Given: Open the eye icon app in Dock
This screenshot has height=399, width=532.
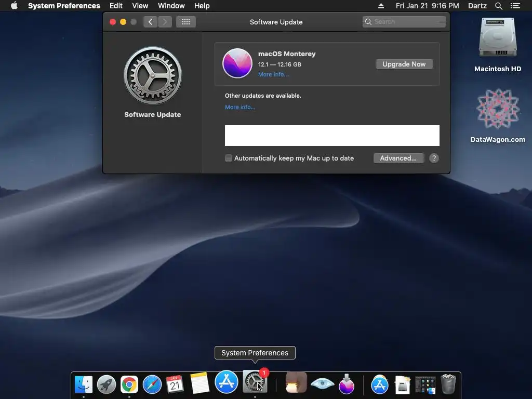Looking at the screenshot, I should click(322, 384).
